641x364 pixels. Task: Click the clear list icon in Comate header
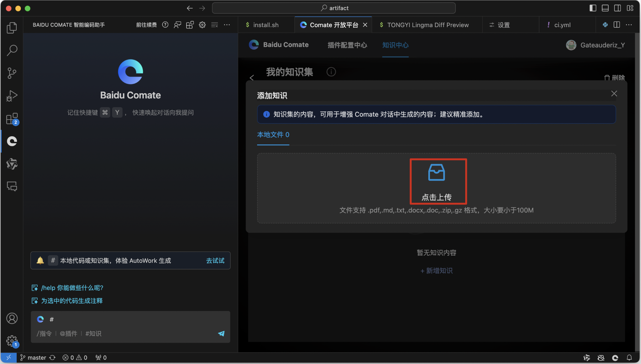pos(215,25)
